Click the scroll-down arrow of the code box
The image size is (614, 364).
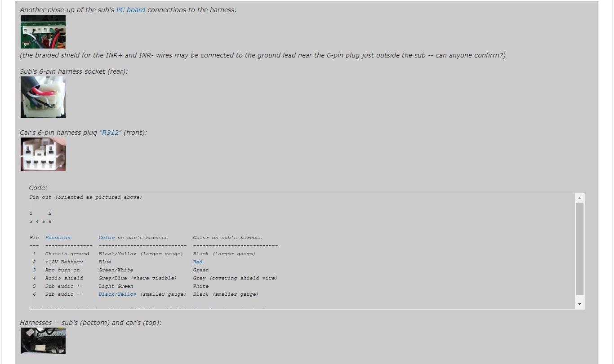[579, 304]
